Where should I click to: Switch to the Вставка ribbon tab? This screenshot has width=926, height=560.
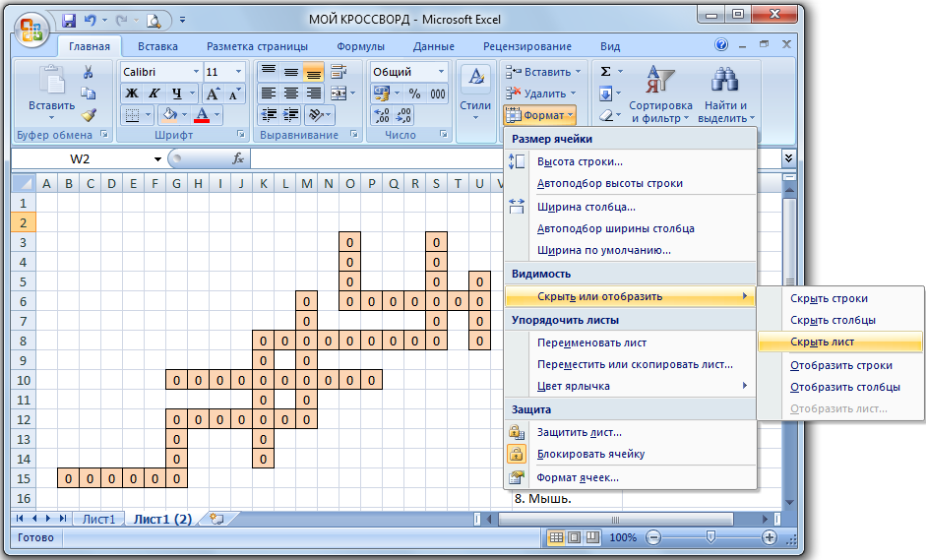pos(157,46)
